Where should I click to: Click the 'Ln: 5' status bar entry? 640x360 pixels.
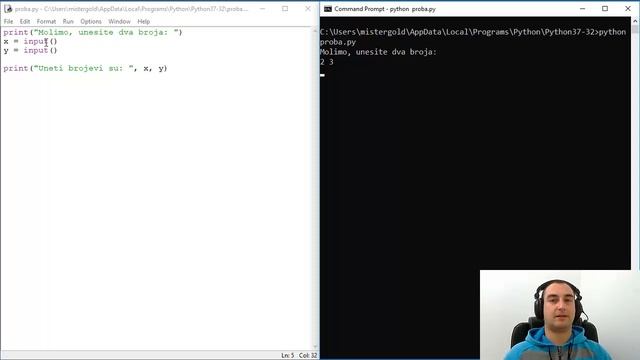click(x=287, y=356)
